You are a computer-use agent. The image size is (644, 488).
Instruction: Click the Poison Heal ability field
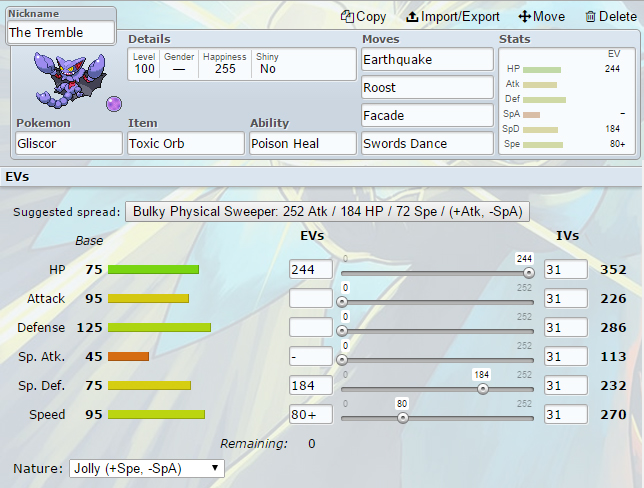pyautogui.click(x=303, y=143)
